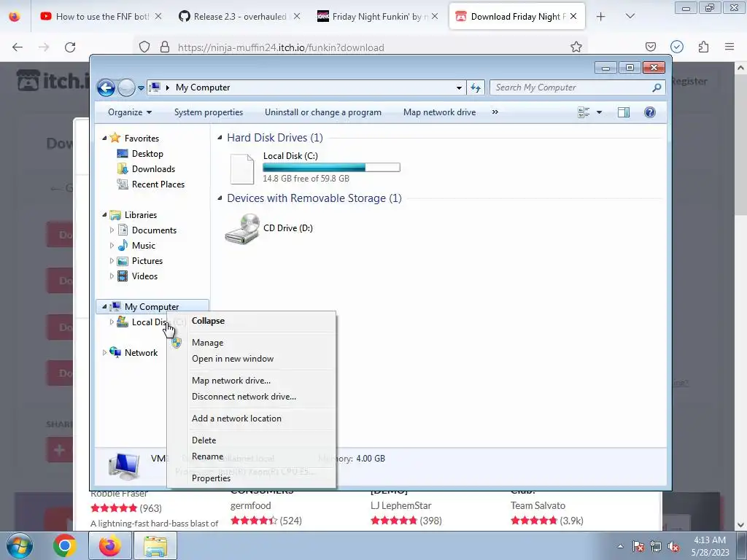This screenshot has width=747, height=560.
Task: Open a new Firefox tab
Action: tap(601, 17)
